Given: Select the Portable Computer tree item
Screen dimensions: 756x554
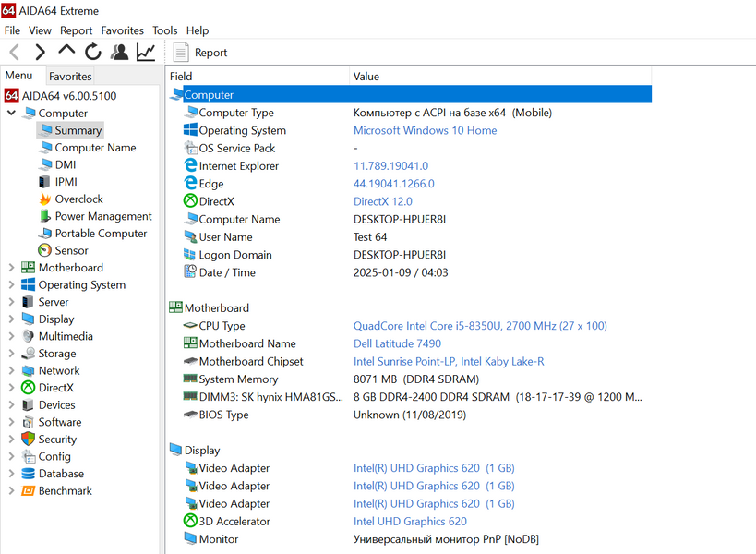Looking at the screenshot, I should tap(101, 234).
